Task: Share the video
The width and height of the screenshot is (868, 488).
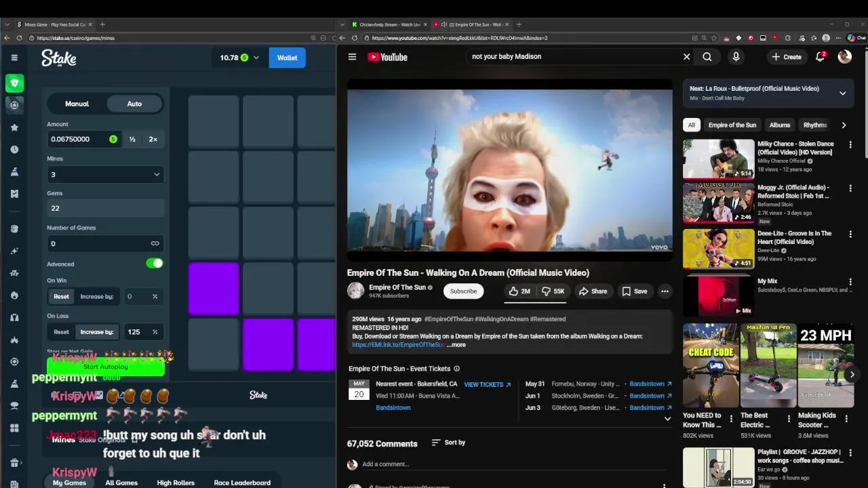Action: [x=593, y=291]
